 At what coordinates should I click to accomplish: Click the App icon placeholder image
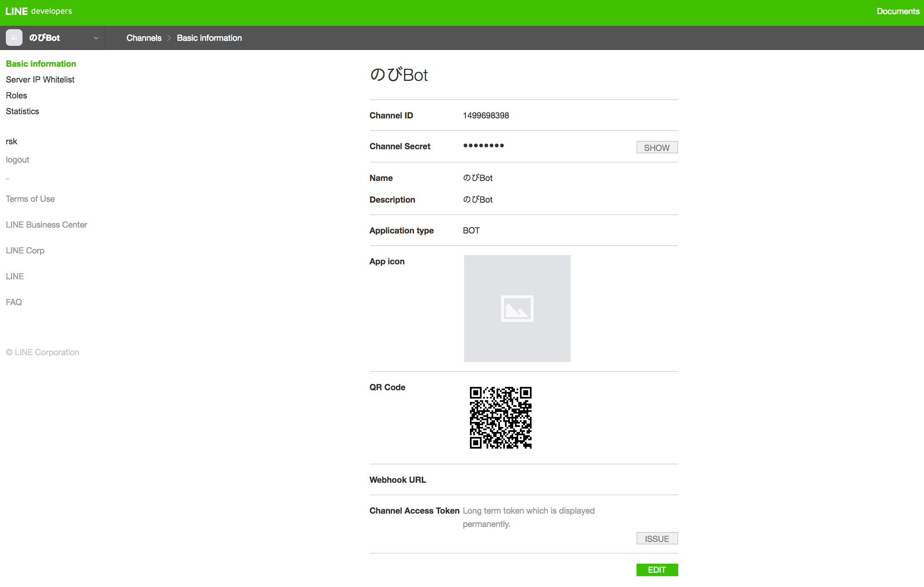click(x=517, y=309)
